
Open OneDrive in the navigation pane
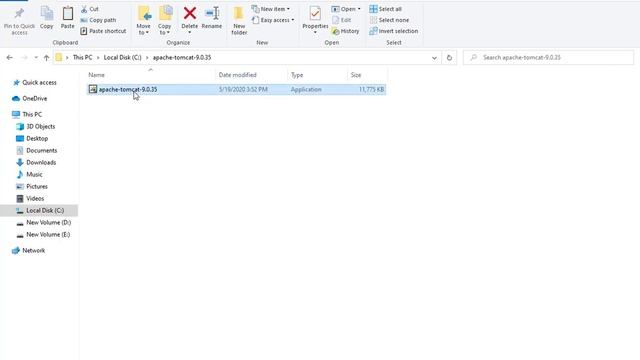point(35,98)
